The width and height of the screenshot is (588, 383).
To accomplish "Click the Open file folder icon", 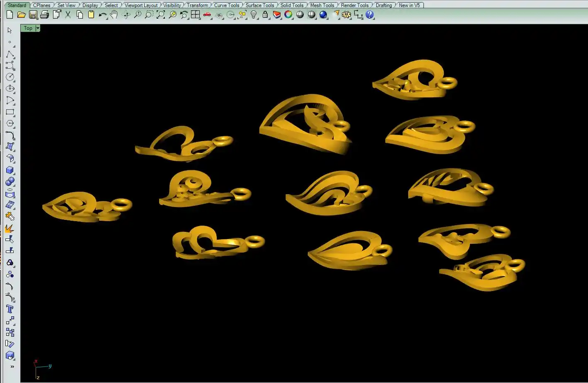I will tap(21, 15).
